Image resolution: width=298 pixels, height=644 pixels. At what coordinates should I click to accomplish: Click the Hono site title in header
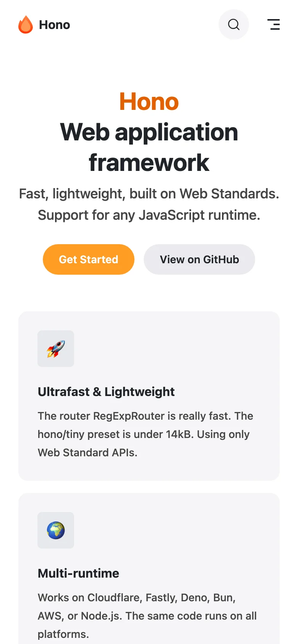tap(55, 25)
